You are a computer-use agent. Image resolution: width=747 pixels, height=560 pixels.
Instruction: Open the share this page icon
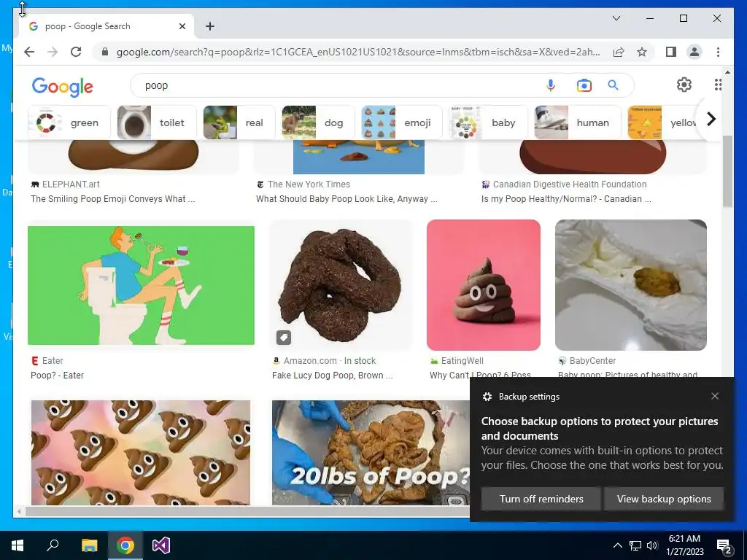pos(619,52)
